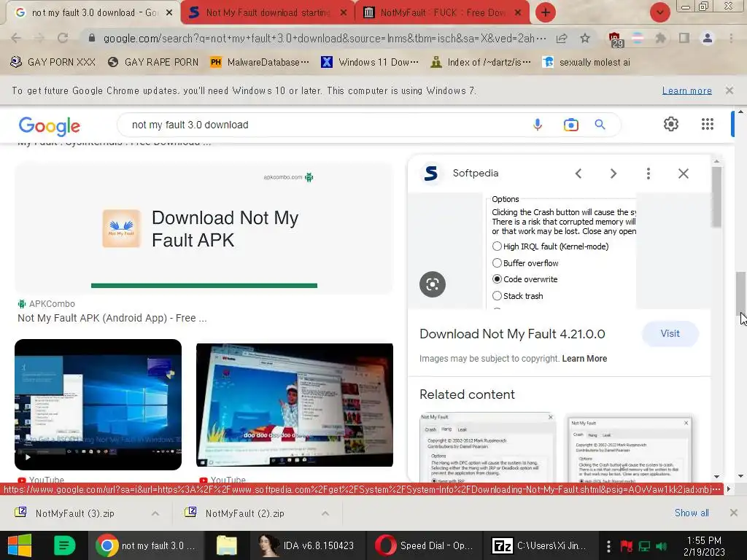Switch to 7-Zip taskbar window
This screenshot has height=560, width=747.
(542, 545)
